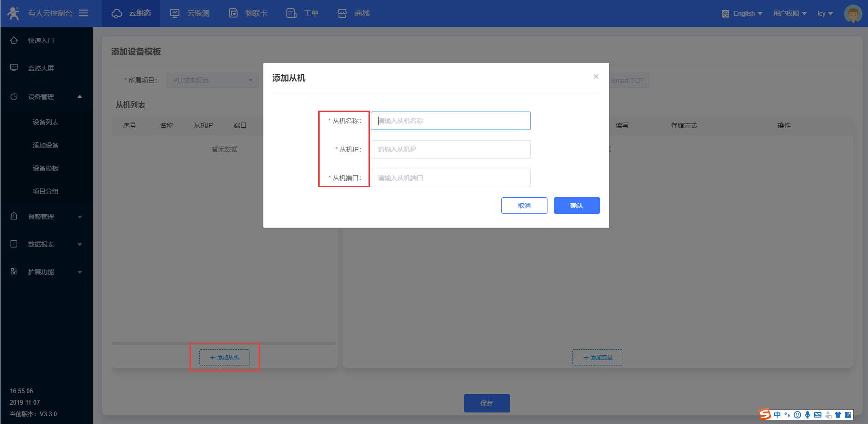
Task: Click the hamburger menu icon beside 有人云控制台
Action: (x=83, y=13)
